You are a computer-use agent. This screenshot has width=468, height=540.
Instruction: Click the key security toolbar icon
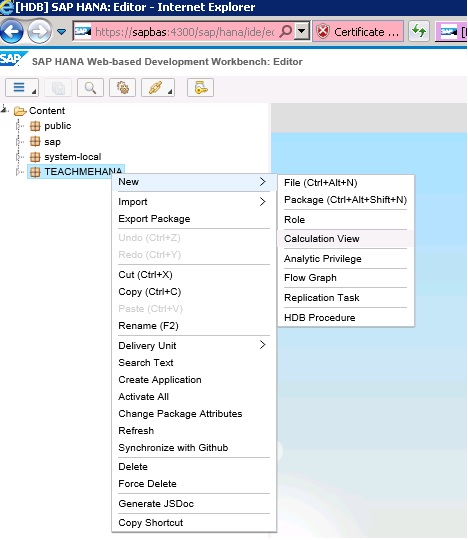pyautogui.click(x=200, y=88)
